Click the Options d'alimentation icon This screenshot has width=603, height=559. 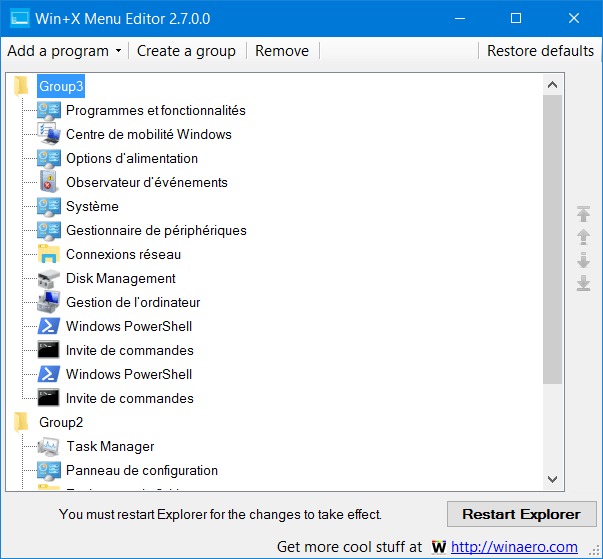click(49, 158)
